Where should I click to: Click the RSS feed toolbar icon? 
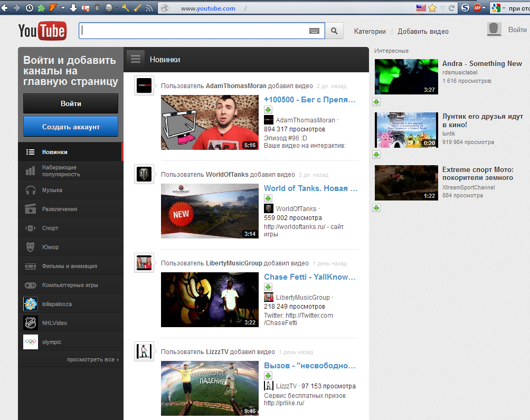[149, 8]
